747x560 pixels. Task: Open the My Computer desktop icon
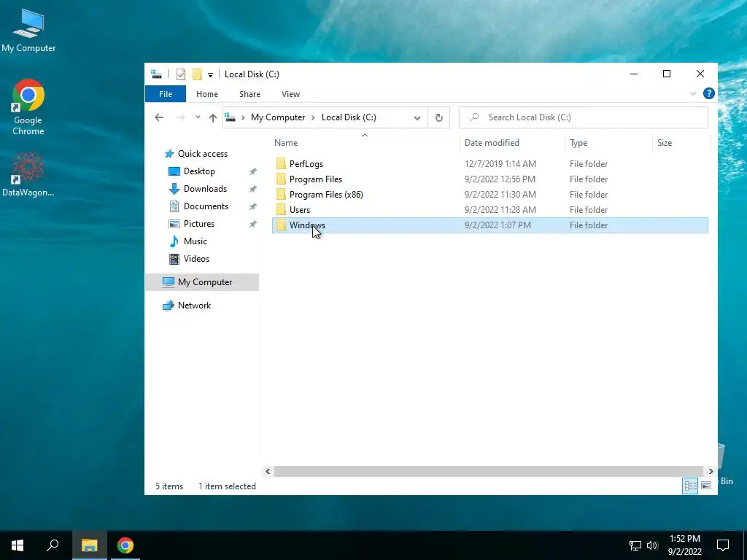coord(28,29)
